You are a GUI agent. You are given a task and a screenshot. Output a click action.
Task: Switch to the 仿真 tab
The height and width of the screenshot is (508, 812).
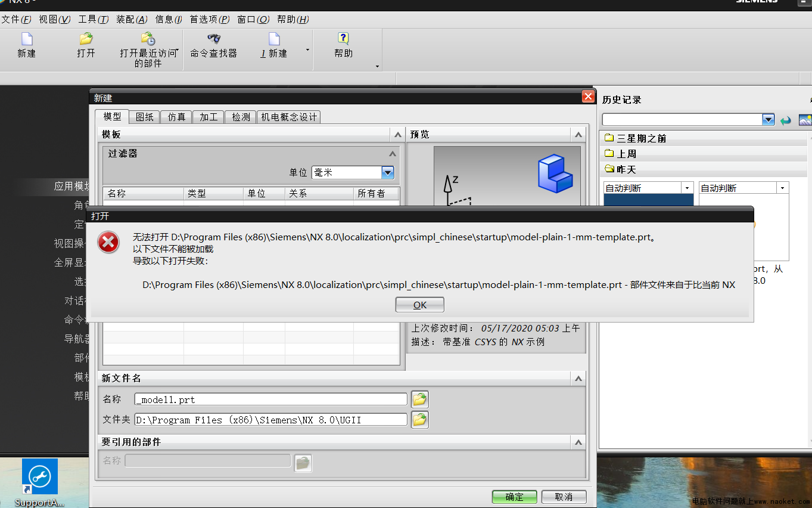click(x=177, y=117)
